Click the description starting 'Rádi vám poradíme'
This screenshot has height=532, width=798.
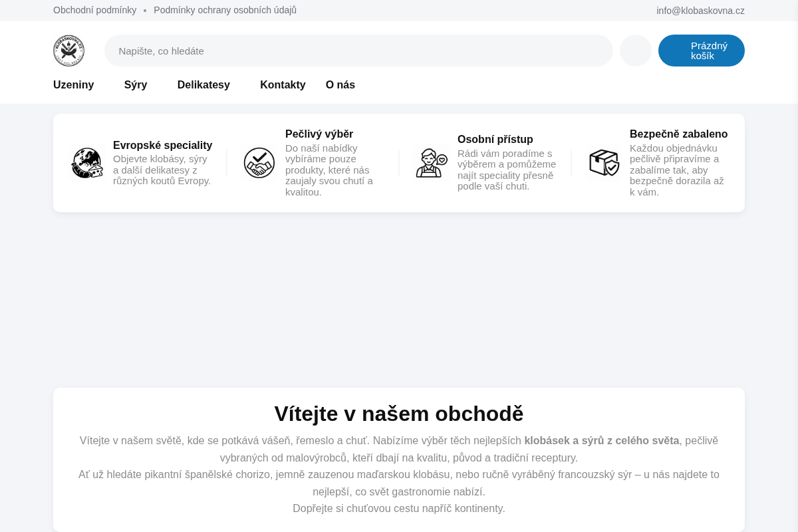507,170
